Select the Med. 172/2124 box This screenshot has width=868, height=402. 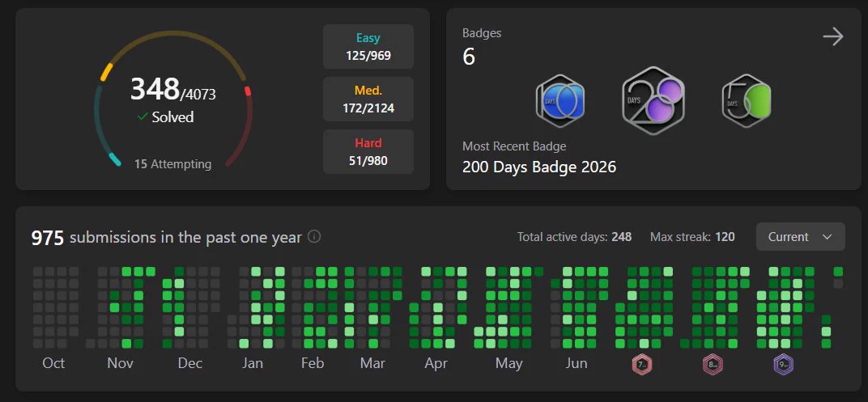pos(368,99)
